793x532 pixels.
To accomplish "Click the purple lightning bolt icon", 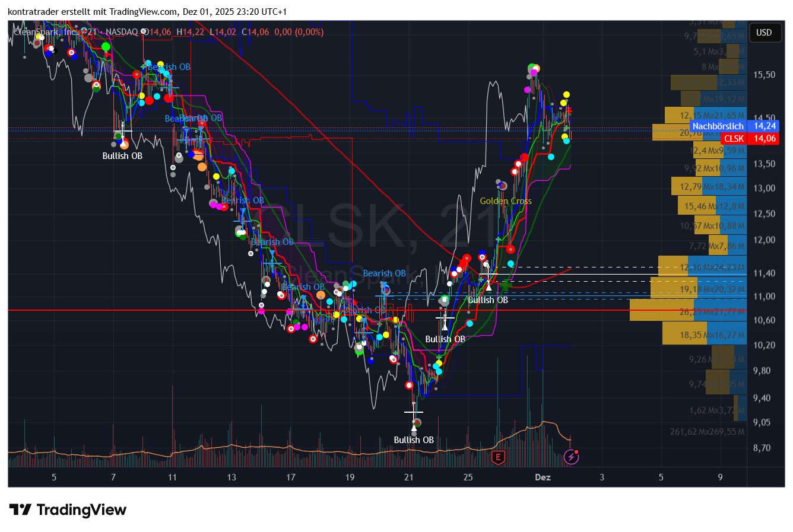I will pyautogui.click(x=571, y=457).
